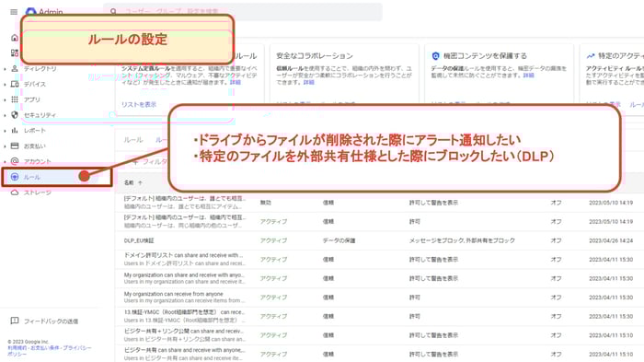
Task: Open the 利用規約 footer link
Action: [17, 348]
